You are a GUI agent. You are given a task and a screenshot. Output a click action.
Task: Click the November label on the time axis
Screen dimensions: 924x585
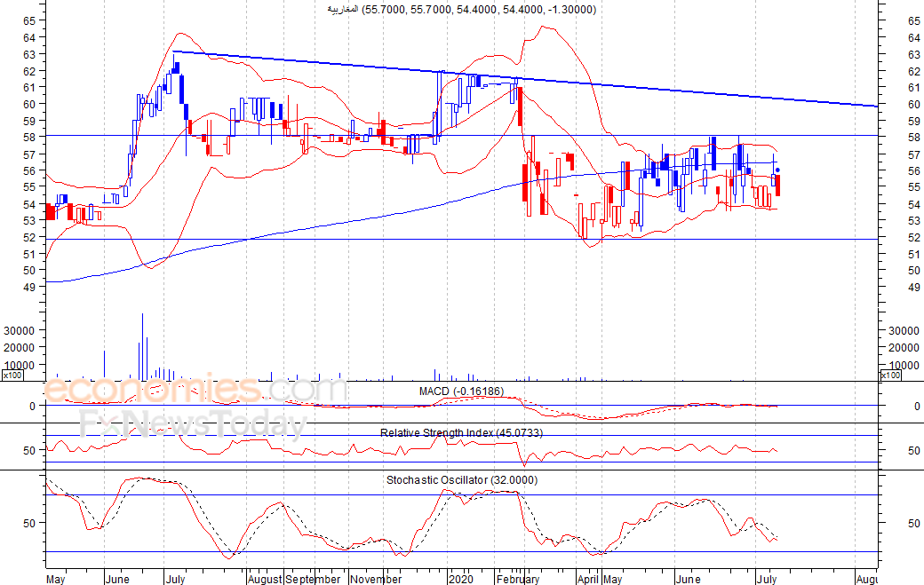pyautogui.click(x=375, y=579)
